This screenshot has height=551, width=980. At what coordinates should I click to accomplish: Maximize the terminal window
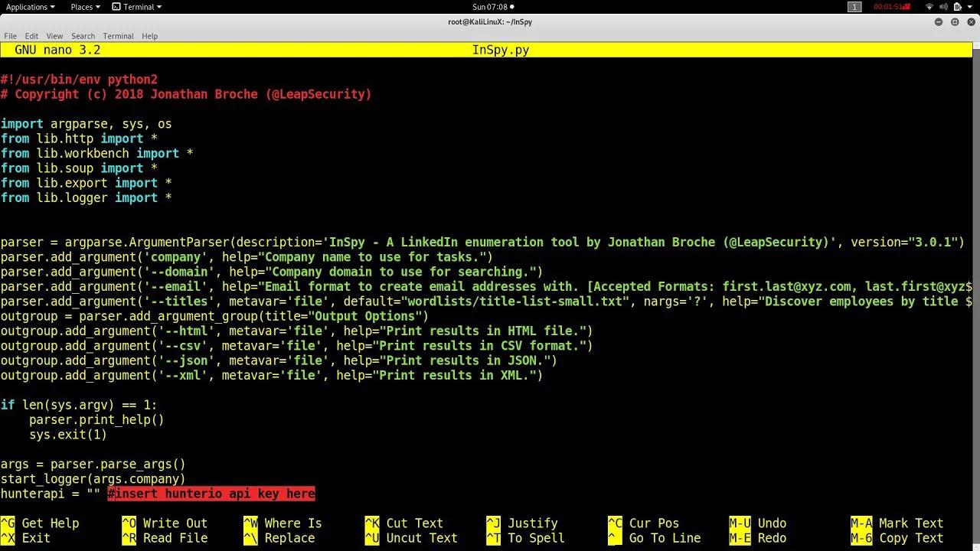(955, 21)
